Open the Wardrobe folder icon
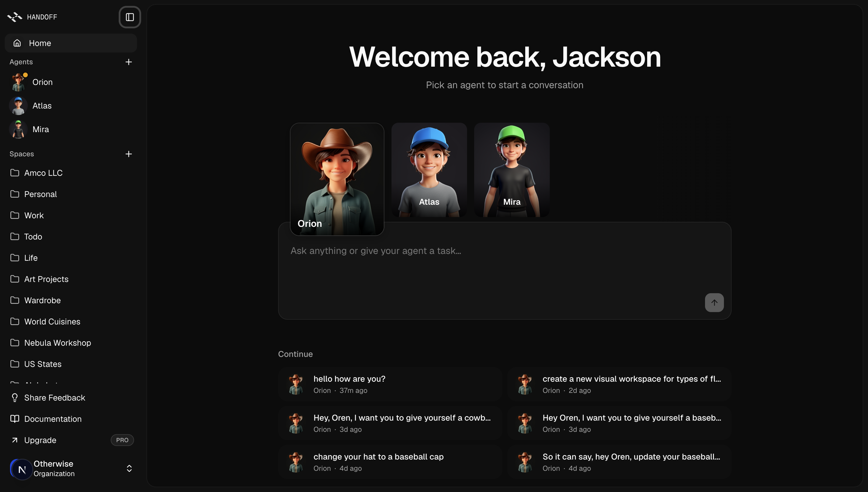Image resolution: width=868 pixels, height=492 pixels. pos(14,300)
